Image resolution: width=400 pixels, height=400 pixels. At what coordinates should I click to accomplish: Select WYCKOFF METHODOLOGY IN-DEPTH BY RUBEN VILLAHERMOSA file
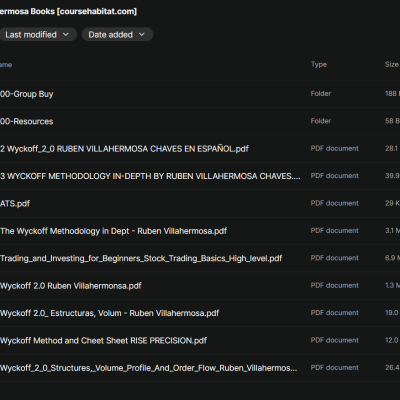click(150, 176)
